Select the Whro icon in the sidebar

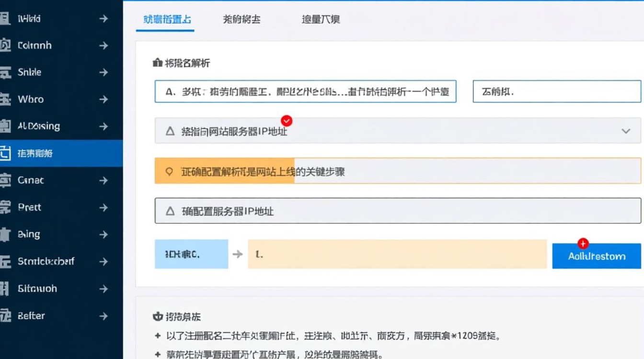(7, 99)
